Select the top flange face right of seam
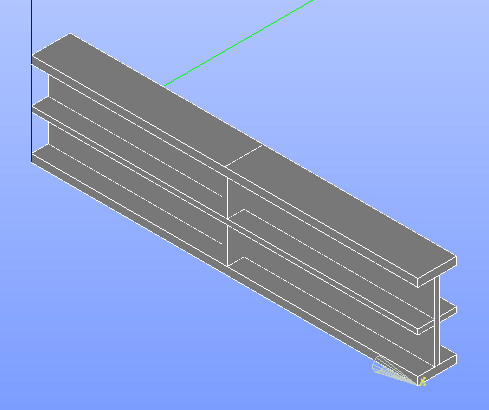The image size is (489, 410). coord(340,212)
